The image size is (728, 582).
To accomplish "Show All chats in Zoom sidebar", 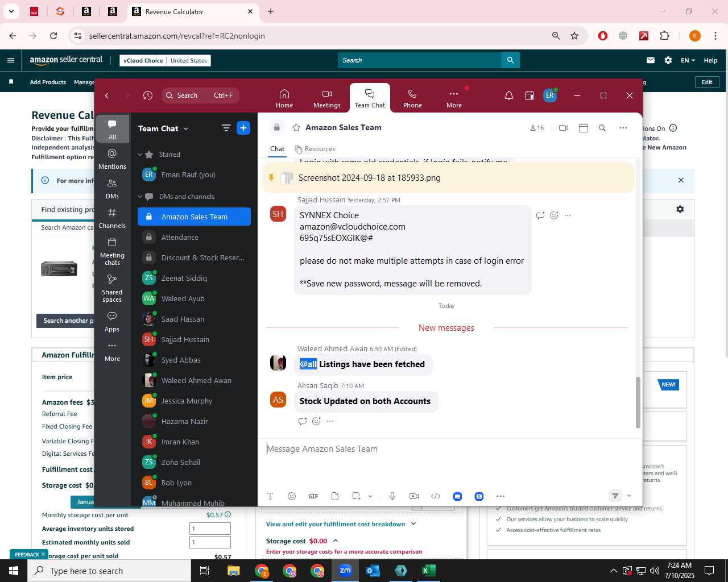I will point(112,129).
